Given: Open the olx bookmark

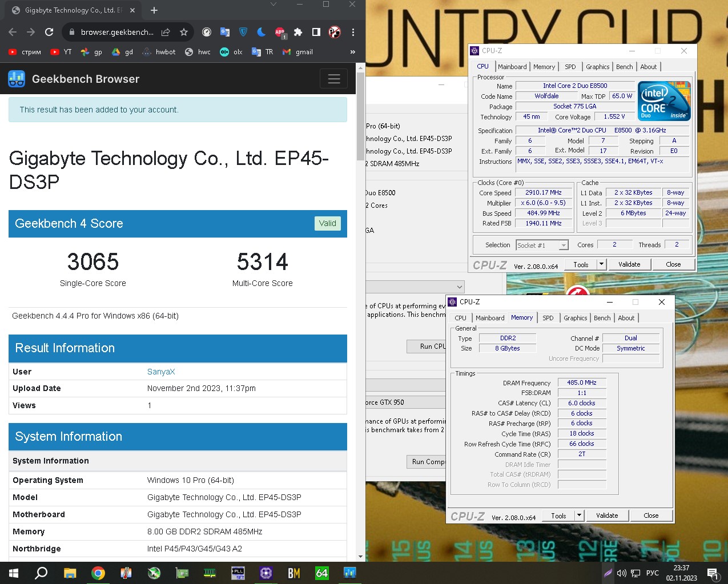Looking at the screenshot, I should point(231,52).
